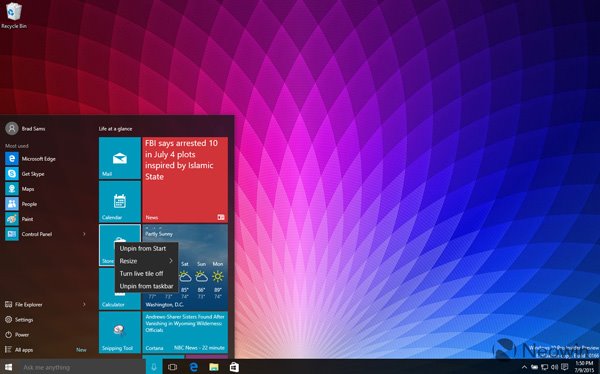The image size is (600, 374).
Task: Click the Task View taskbar icon
Action: tap(173, 367)
